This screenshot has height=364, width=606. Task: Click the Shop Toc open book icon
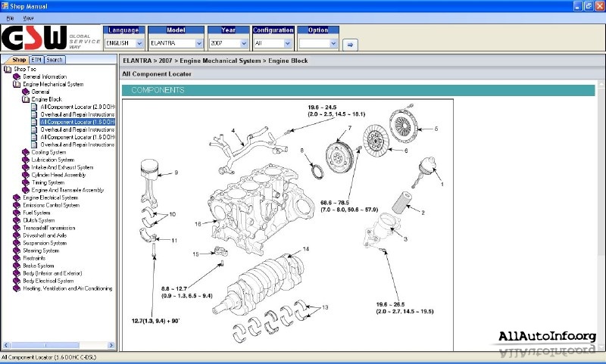[8, 69]
